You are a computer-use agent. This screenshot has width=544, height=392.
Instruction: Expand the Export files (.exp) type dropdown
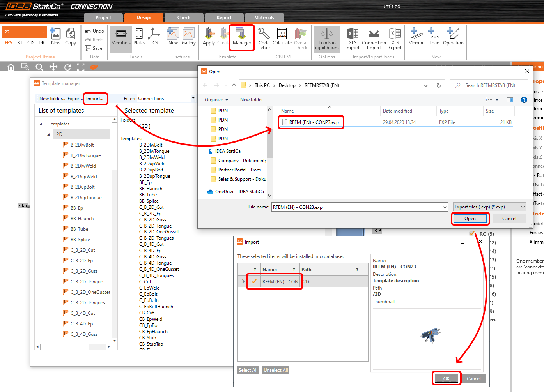(x=523, y=207)
